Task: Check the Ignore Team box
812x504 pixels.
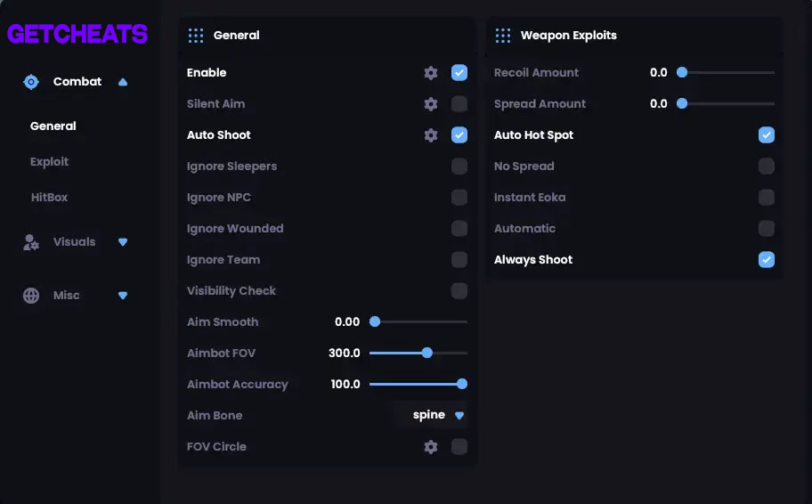Action: coord(459,259)
